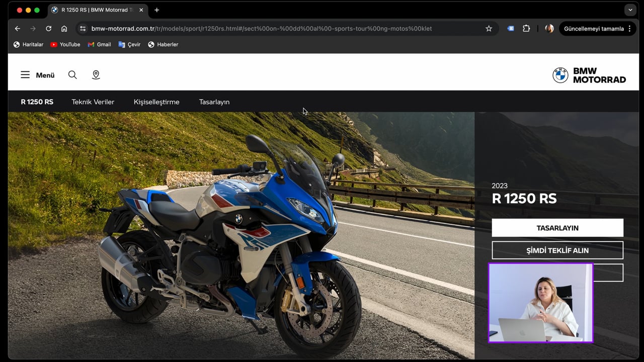Open the Chrome three-dot menu
The width and height of the screenshot is (644, 362).
click(x=629, y=29)
